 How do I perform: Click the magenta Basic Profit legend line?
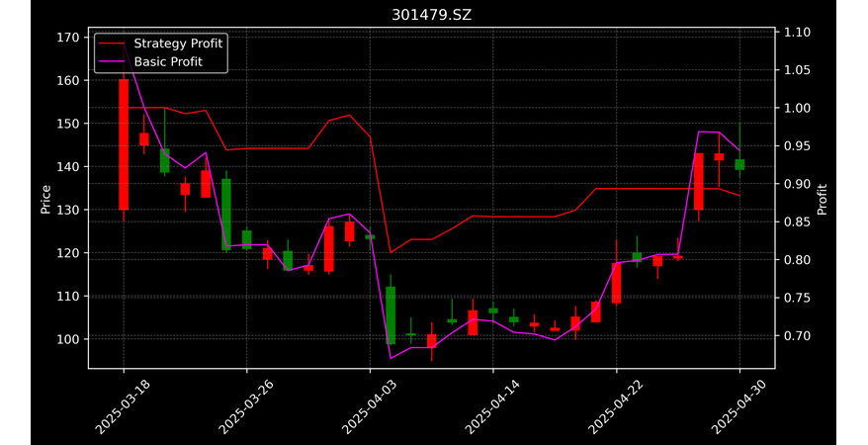pos(113,62)
